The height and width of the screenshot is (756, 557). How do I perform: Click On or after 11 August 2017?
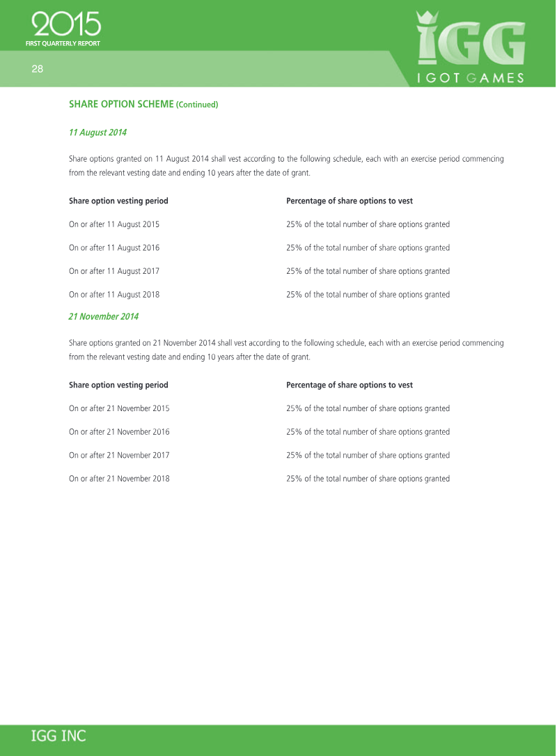tap(114, 271)
